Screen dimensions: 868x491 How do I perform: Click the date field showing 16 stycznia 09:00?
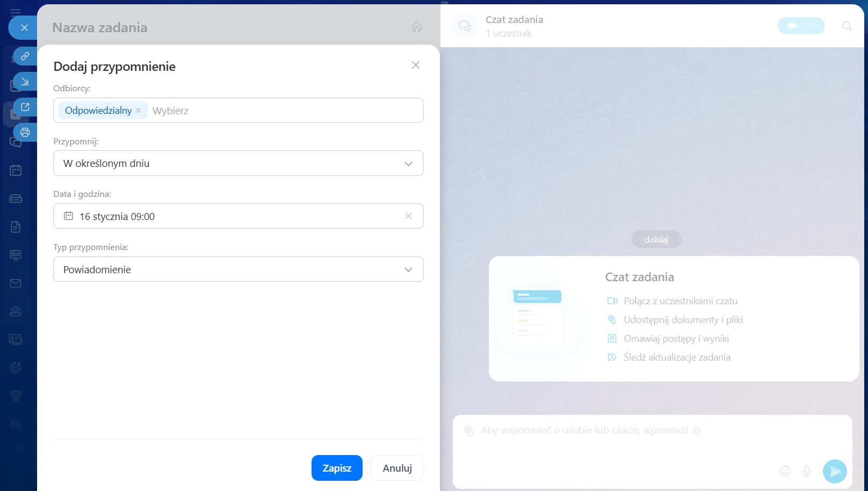point(238,216)
